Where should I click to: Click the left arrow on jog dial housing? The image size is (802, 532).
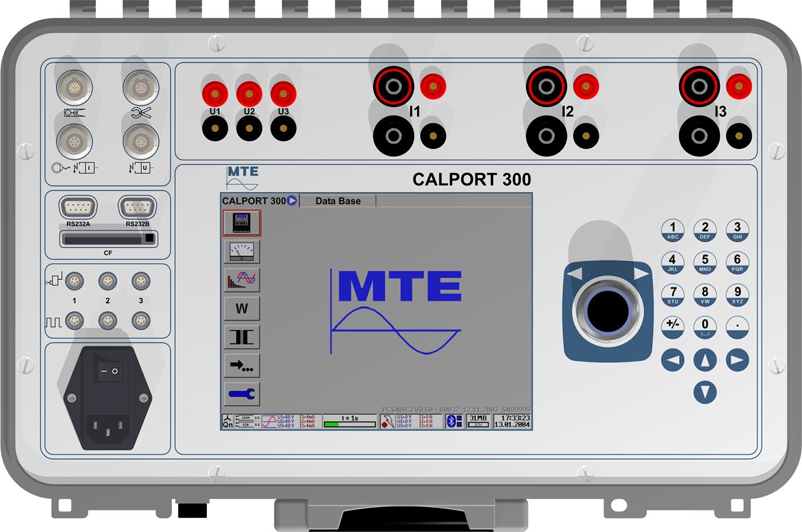(574, 273)
